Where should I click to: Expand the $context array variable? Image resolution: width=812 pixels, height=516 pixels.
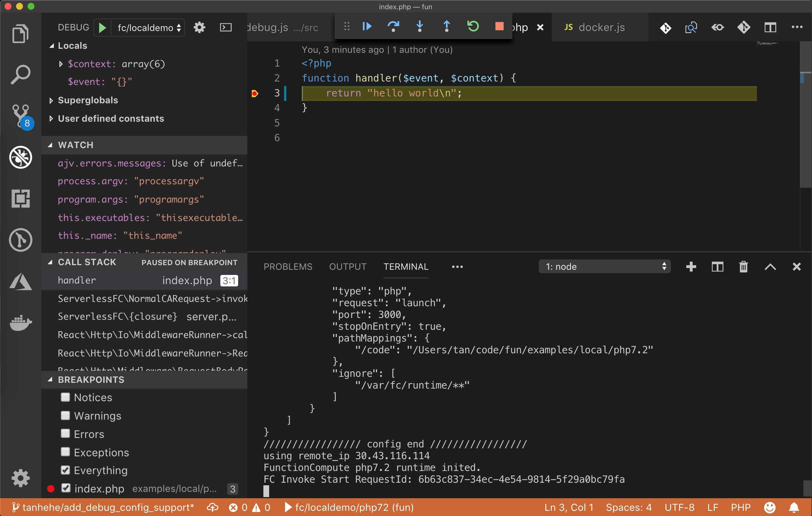point(61,64)
